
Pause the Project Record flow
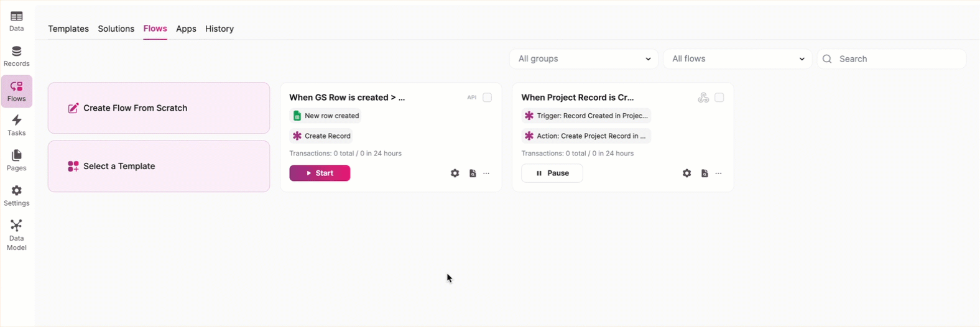coord(552,173)
